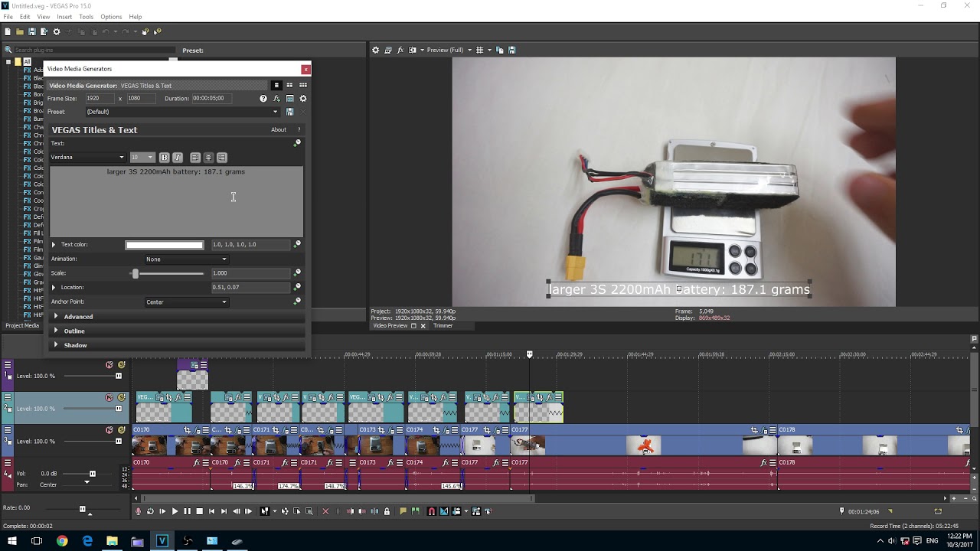Pause playback in the transport bar
Viewport: 980px width, 551px height.
pos(187,511)
